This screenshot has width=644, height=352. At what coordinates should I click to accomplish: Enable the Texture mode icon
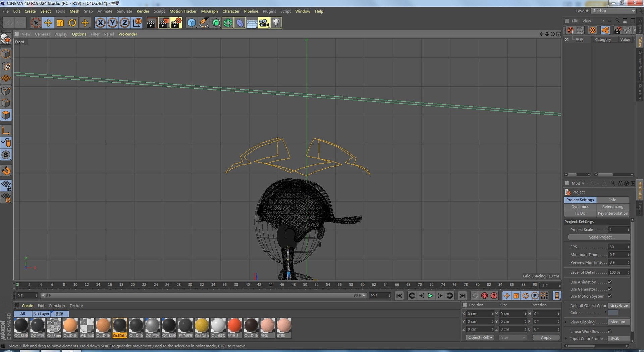click(x=6, y=67)
